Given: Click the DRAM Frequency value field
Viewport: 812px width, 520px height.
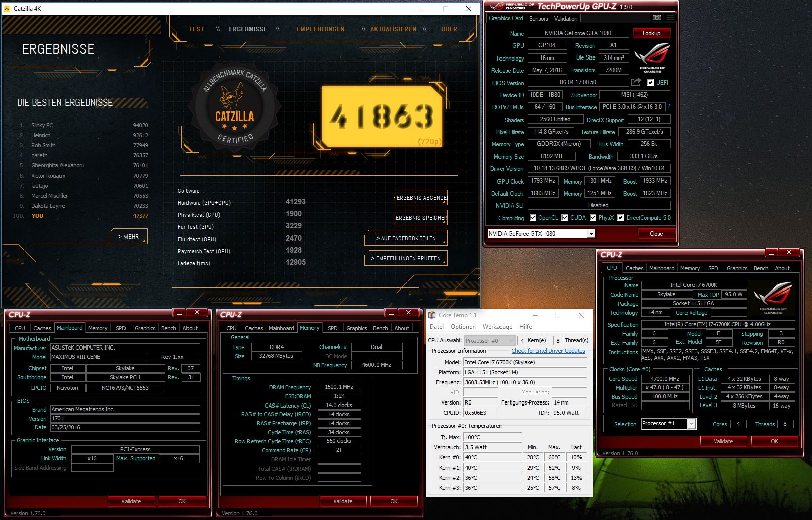Looking at the screenshot, I should pos(339,387).
